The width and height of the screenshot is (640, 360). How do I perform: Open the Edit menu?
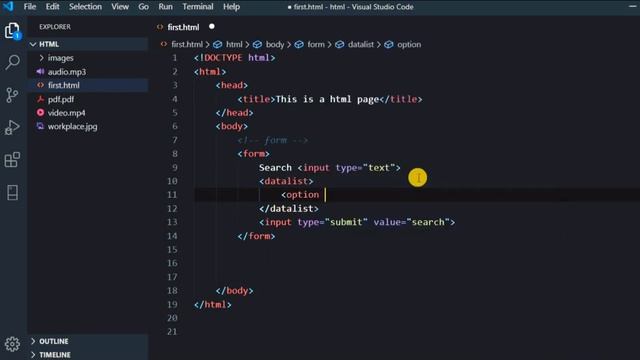(52, 7)
